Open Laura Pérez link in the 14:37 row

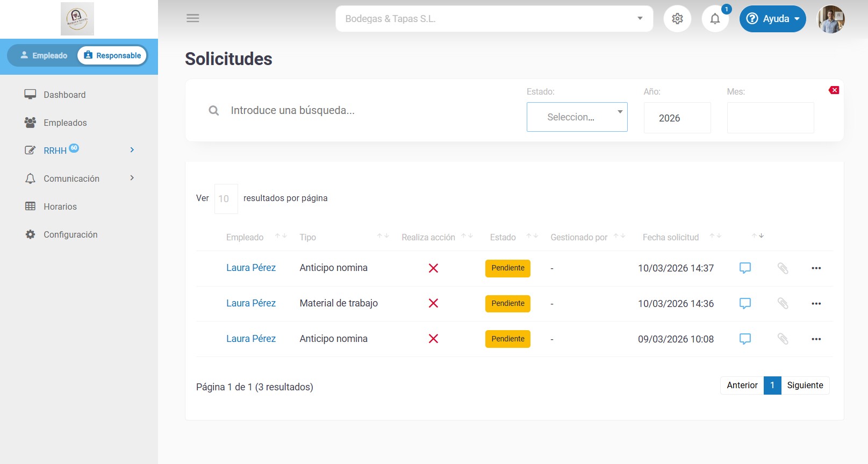point(251,268)
